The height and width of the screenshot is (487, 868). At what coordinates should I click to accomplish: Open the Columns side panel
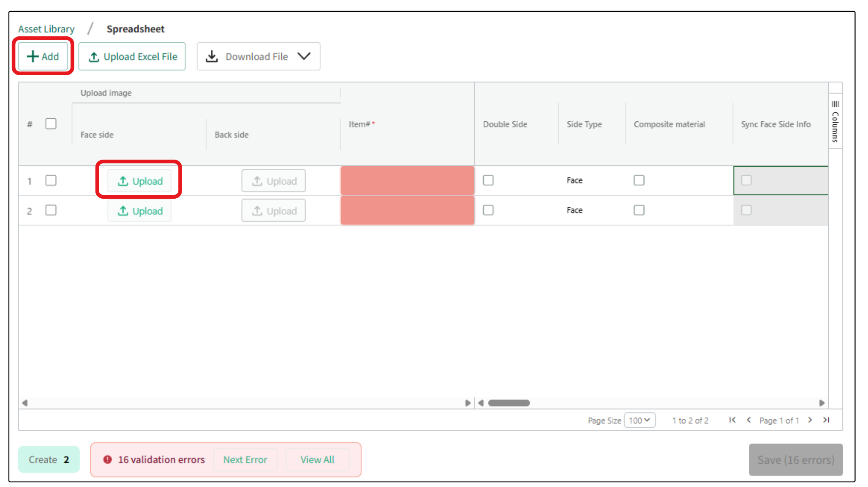(x=835, y=121)
